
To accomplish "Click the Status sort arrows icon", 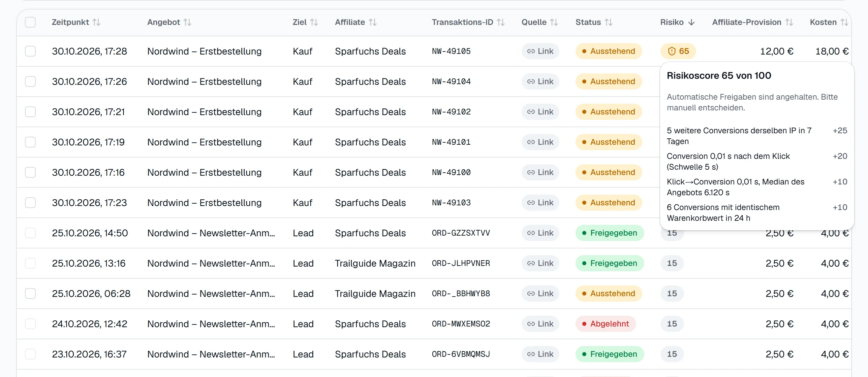I will tap(608, 22).
